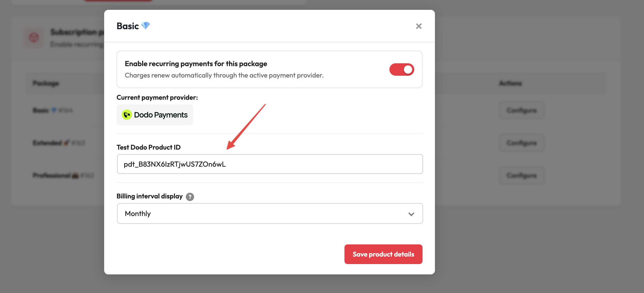Screen dimensions: 644x293
Task: Click the Basic dialog title text
Action: point(128,26)
